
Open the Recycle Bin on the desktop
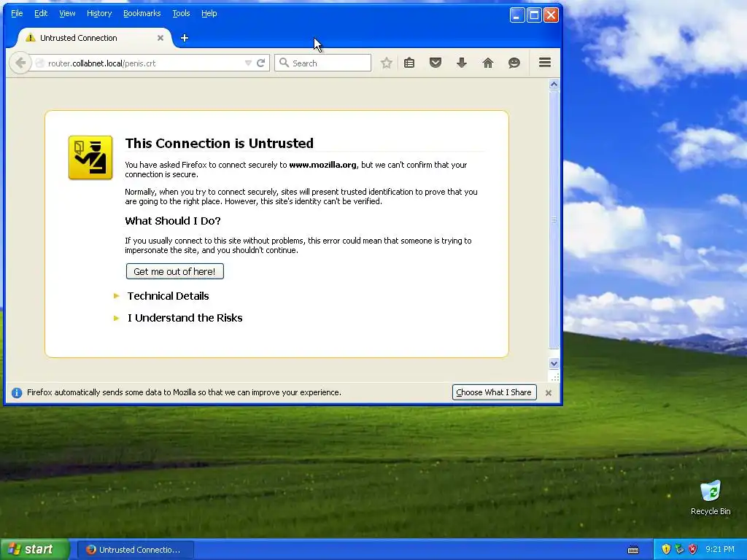(x=711, y=497)
